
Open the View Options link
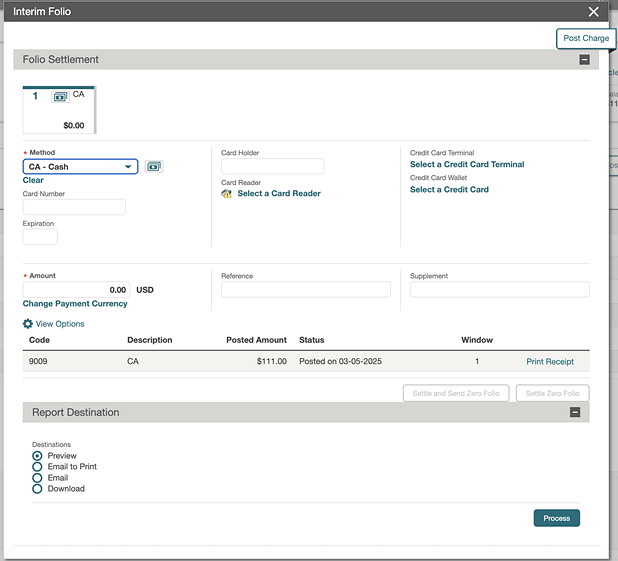tap(60, 324)
